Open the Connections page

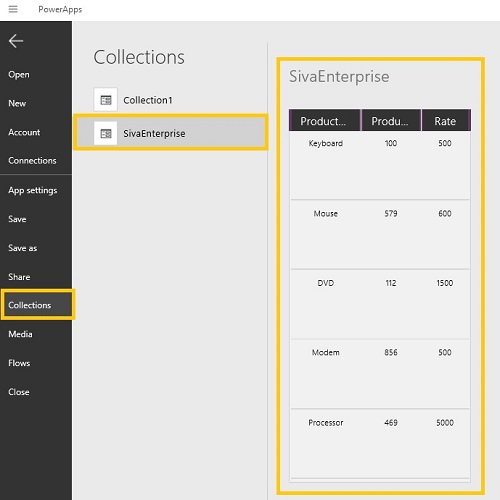pyautogui.click(x=32, y=161)
